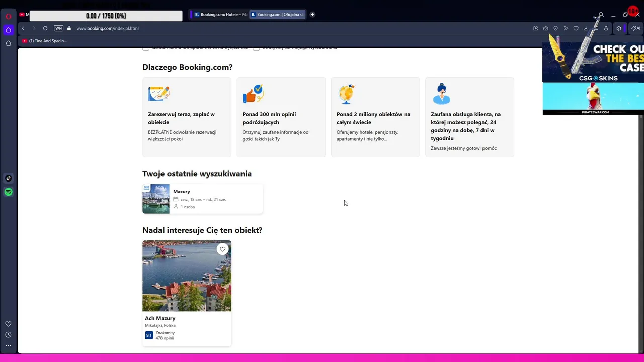644x362 pixels.
Task: Click the Opera sidebar home icon
Action: click(8, 30)
